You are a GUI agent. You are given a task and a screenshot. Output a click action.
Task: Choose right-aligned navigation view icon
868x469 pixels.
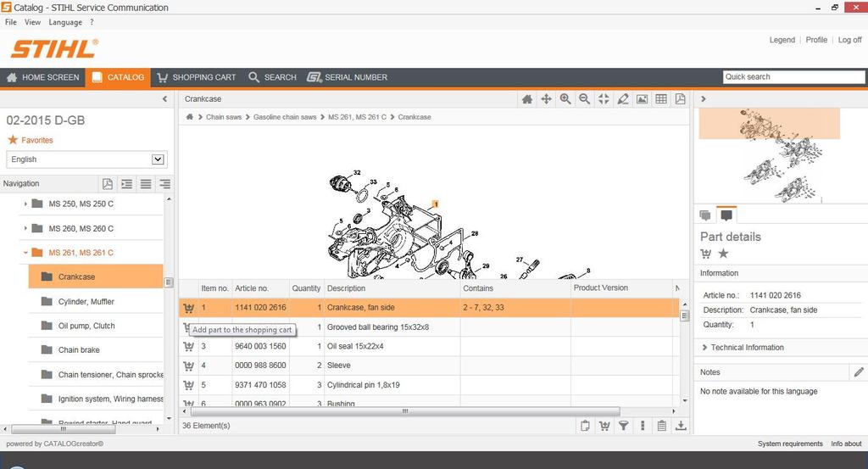(165, 184)
